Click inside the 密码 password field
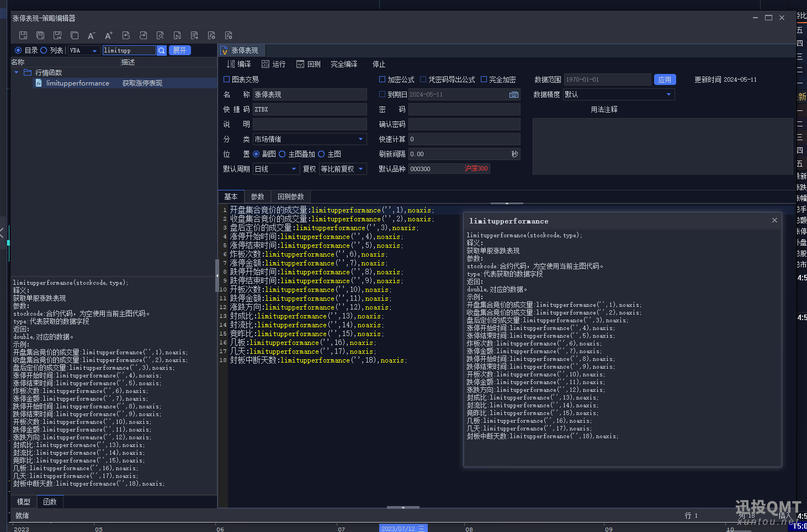807x532 pixels. [x=464, y=109]
